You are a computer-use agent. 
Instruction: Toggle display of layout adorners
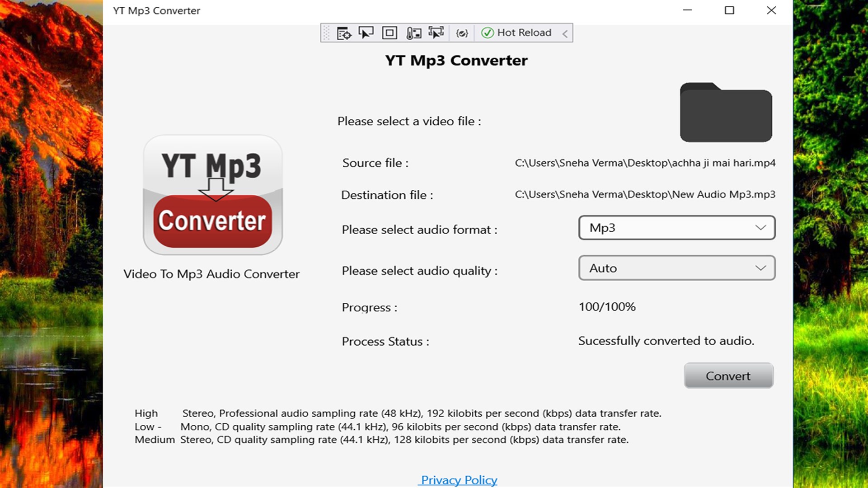click(x=389, y=33)
